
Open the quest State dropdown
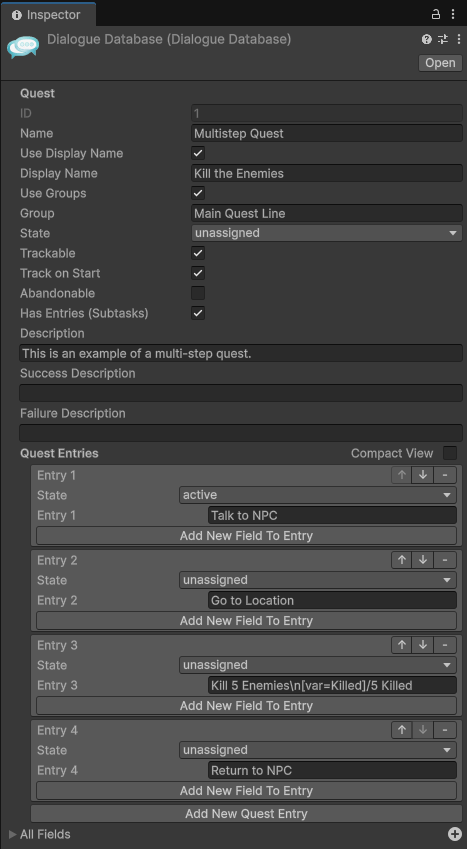point(327,233)
